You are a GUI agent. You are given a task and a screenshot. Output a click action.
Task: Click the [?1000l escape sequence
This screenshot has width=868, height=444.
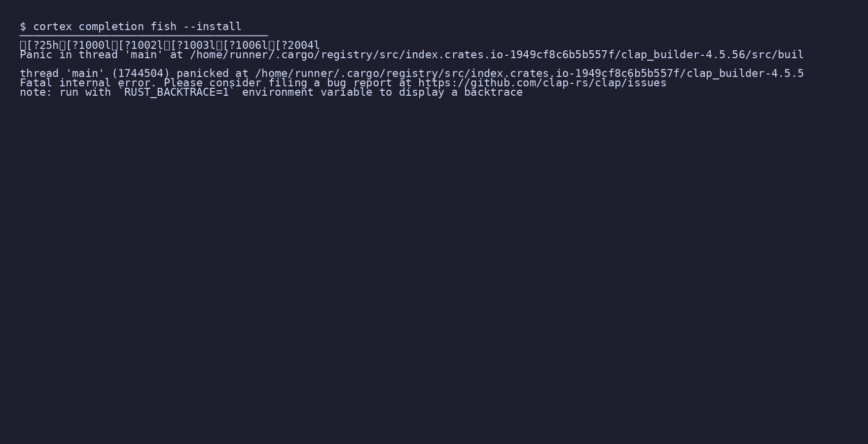pyautogui.click(x=88, y=45)
